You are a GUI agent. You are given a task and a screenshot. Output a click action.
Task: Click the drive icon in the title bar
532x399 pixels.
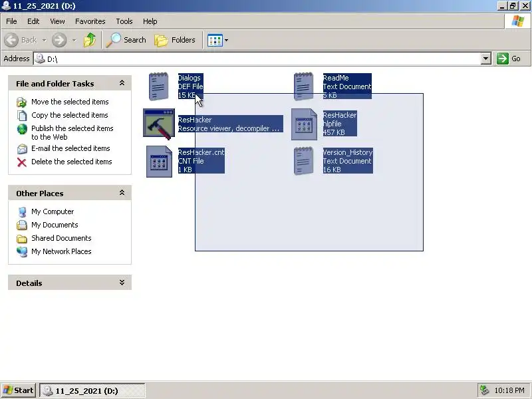[x=6, y=5]
